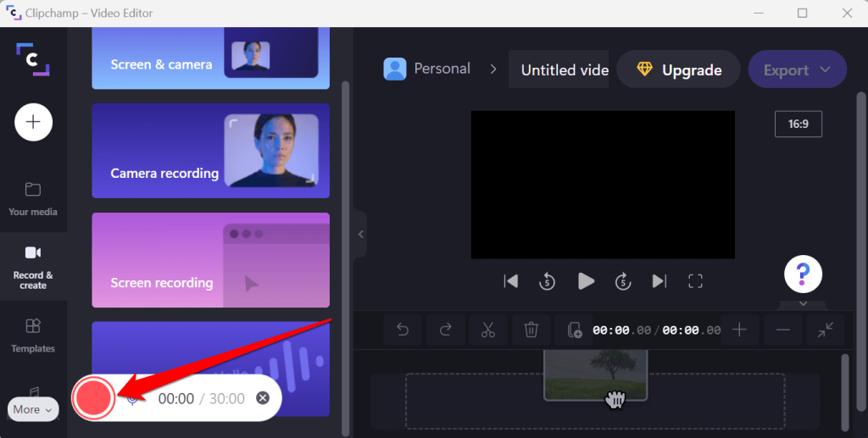Click the Upgrade button
This screenshot has height=438, width=868.
[x=678, y=69]
